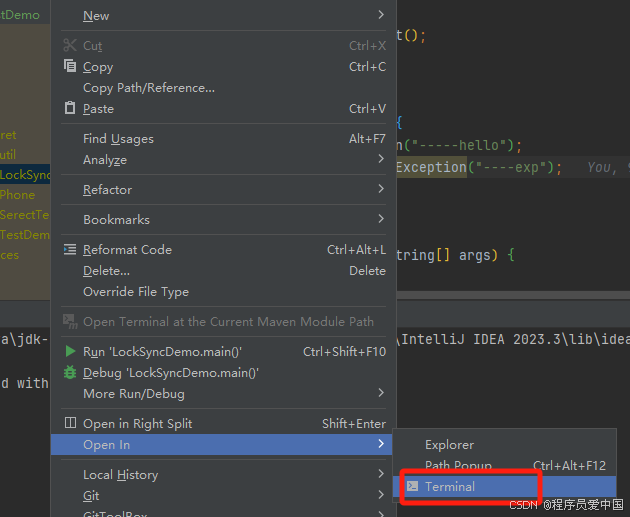Expand the Git submenu arrow
Image resolution: width=630 pixels, height=517 pixels.
[381, 495]
